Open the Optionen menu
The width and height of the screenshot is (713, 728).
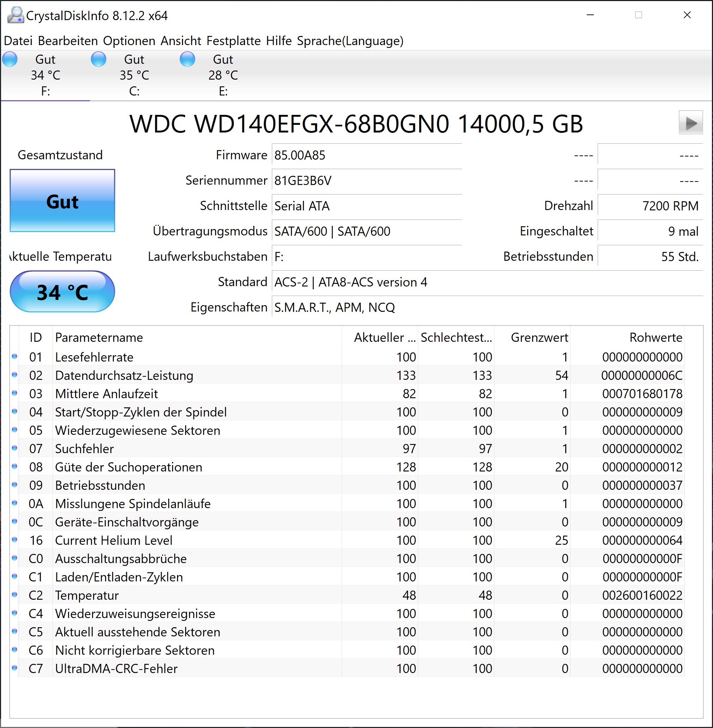tap(129, 41)
